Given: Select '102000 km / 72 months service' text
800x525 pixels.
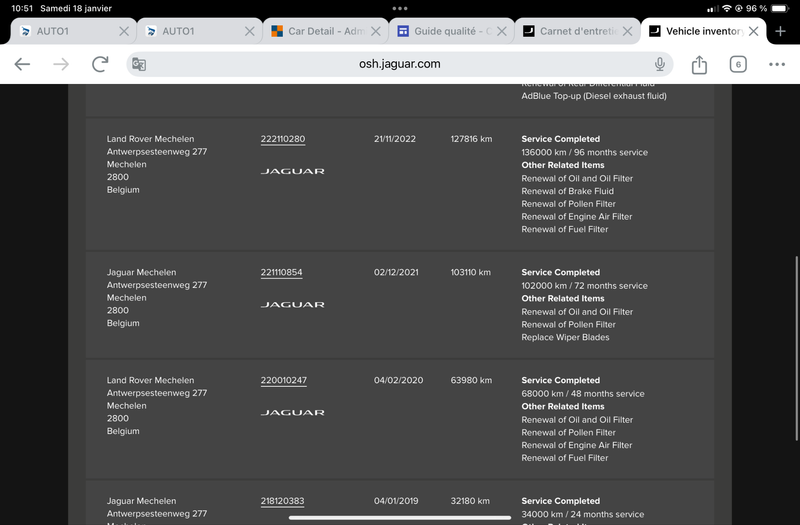Looking at the screenshot, I should [x=584, y=286].
